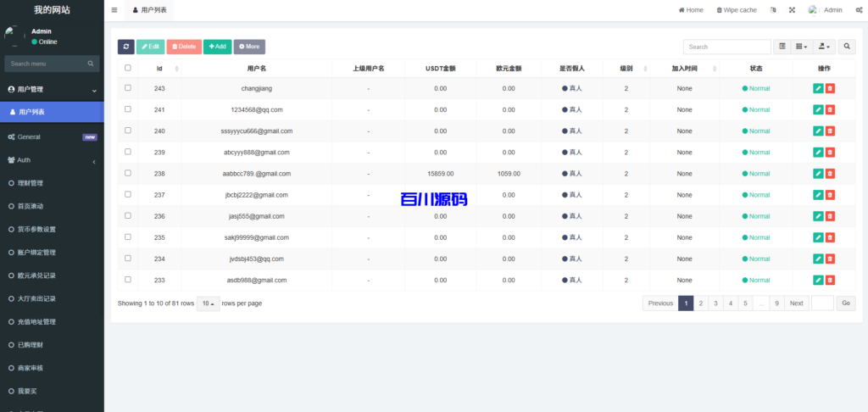Edit row 1234568@qq.com with pencil icon
The height and width of the screenshot is (412, 868).
click(x=818, y=109)
